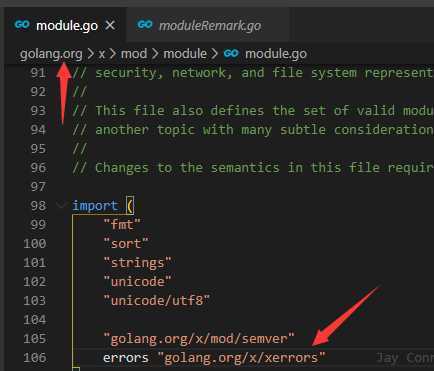Click the "unicode/utf8" import string
Image resolution: width=434 pixels, height=371 pixels.
(157, 301)
